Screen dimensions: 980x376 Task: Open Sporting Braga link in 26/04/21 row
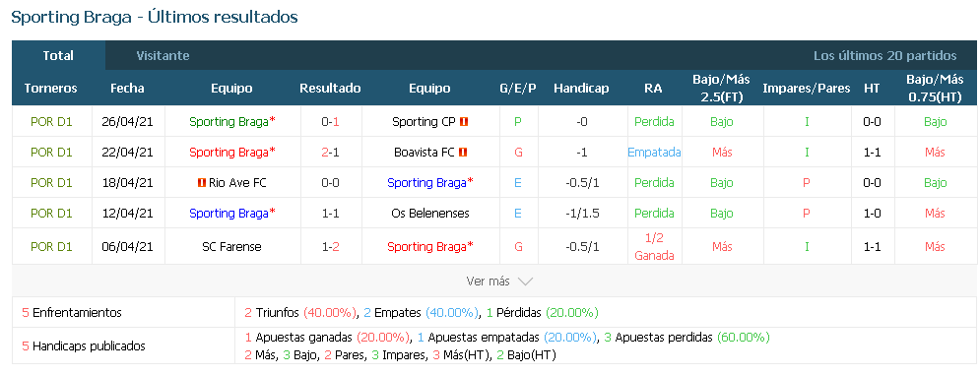pyautogui.click(x=231, y=122)
